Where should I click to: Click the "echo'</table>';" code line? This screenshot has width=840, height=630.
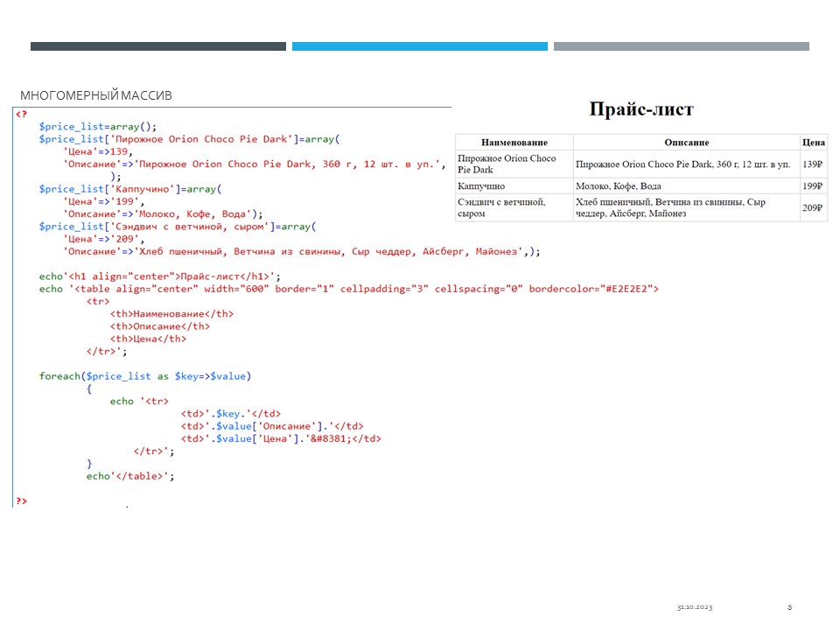coord(130,477)
